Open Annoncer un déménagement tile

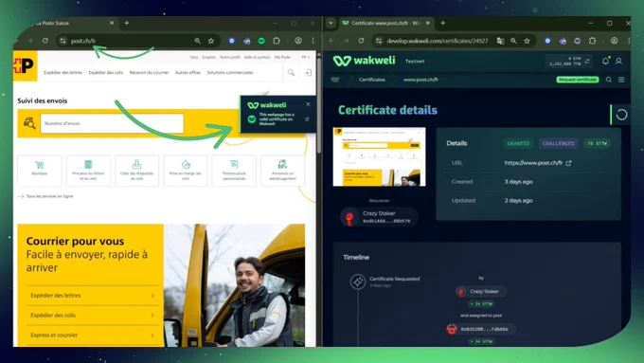[282, 171]
